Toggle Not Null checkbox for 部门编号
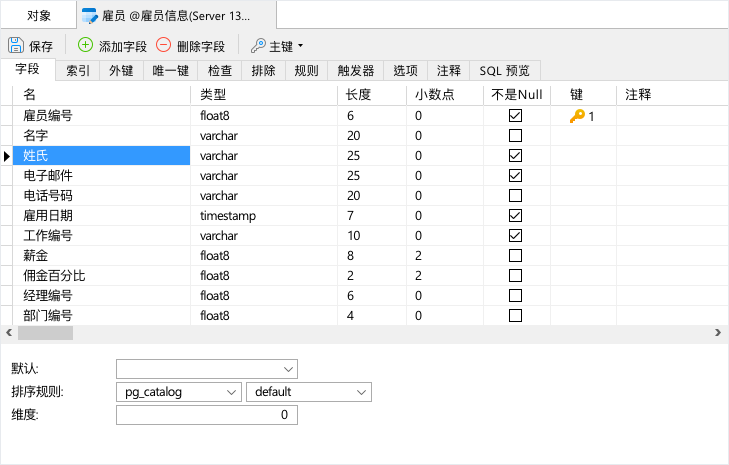This screenshot has height=465, width=729. point(515,315)
